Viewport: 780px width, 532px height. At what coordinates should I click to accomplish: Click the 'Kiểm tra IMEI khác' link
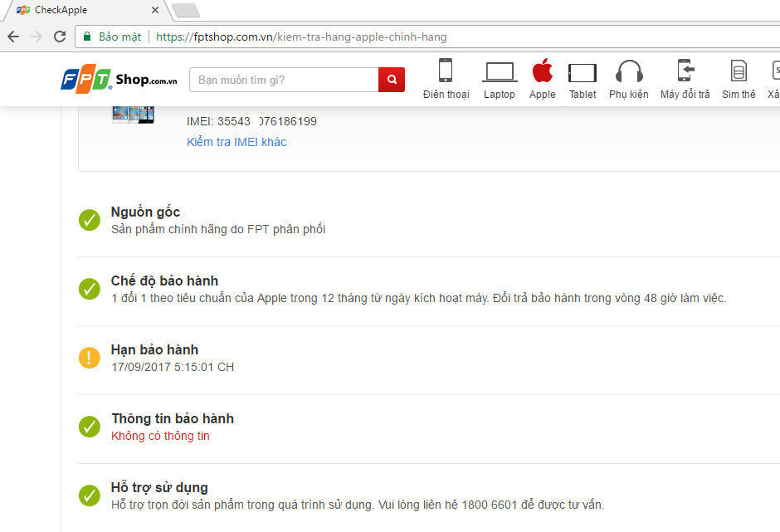[x=236, y=142]
